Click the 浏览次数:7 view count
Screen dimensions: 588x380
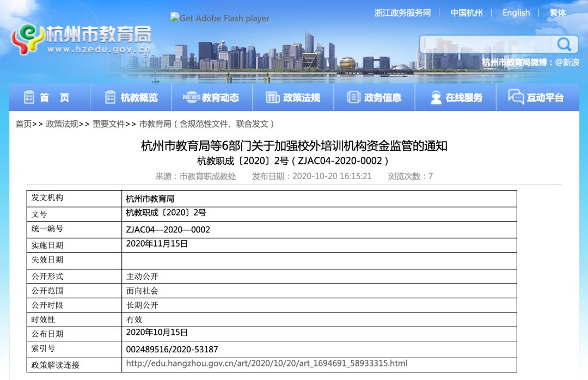[411, 176]
